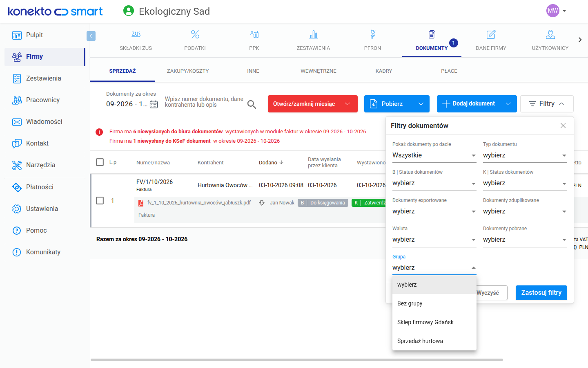The image size is (588, 368).
Task: Switch to the Kadry tab
Action: click(x=384, y=71)
